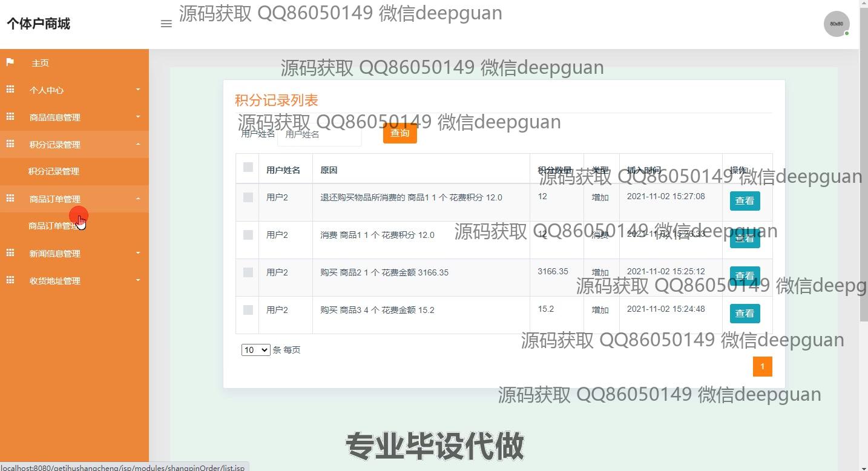868x471 pixels.
Task: Click grid icon next to 新闻信息管理
Action: pyautogui.click(x=10, y=253)
